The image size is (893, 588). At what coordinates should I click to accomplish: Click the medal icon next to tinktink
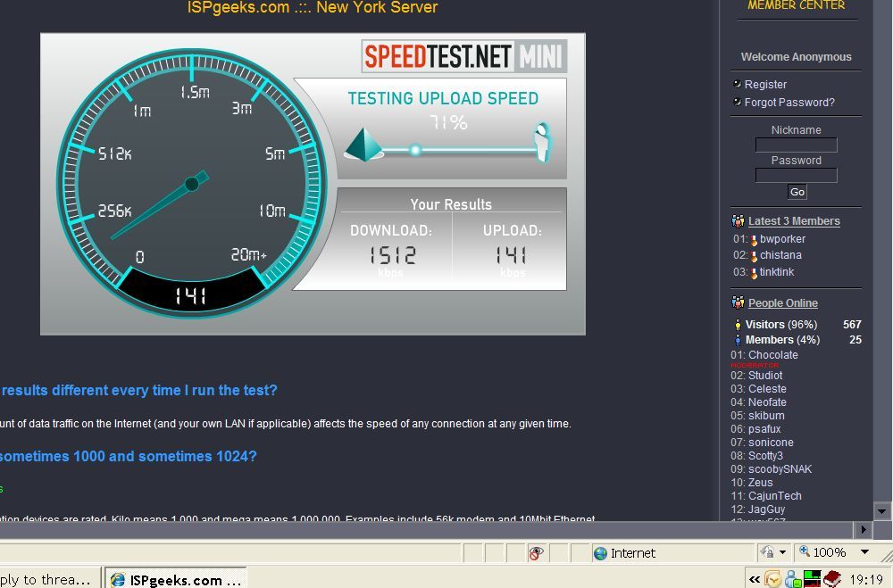[754, 273]
